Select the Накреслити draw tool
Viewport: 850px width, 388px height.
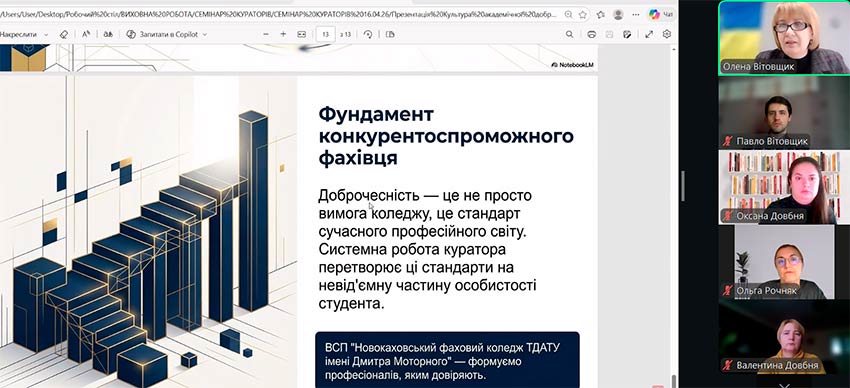coord(18,34)
